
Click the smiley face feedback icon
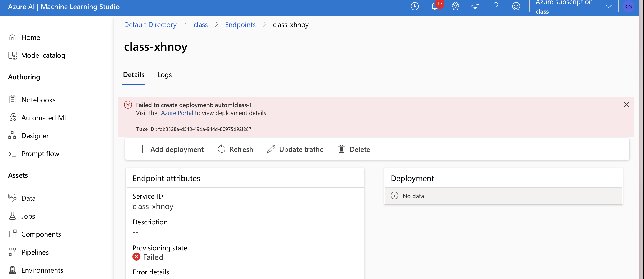click(516, 7)
